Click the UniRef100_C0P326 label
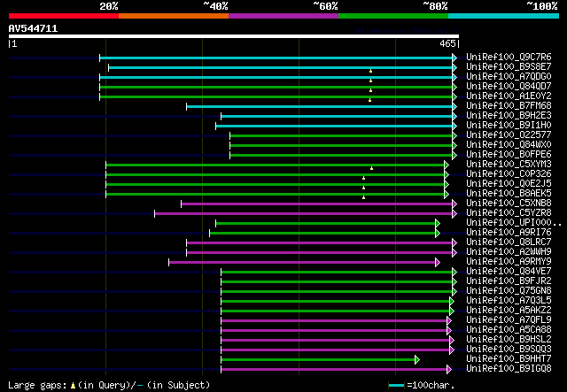Screen dimensions: 567x392 pos(509,174)
